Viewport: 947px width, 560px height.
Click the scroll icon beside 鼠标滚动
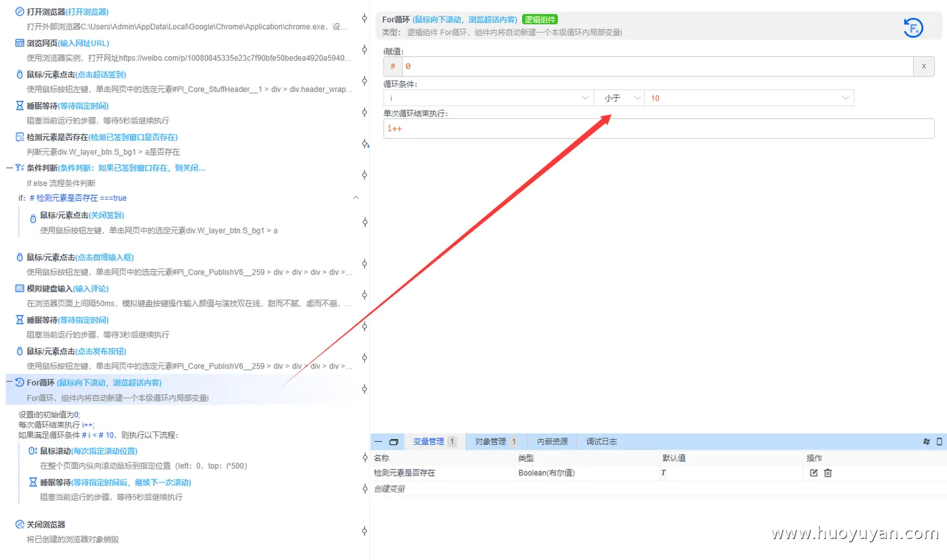pyautogui.click(x=33, y=450)
